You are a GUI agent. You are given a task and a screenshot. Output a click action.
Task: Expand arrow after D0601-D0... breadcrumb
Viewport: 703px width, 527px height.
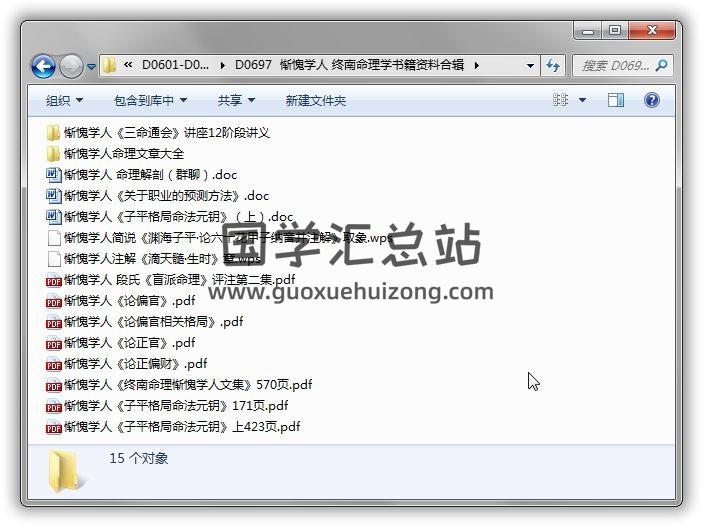(222, 65)
